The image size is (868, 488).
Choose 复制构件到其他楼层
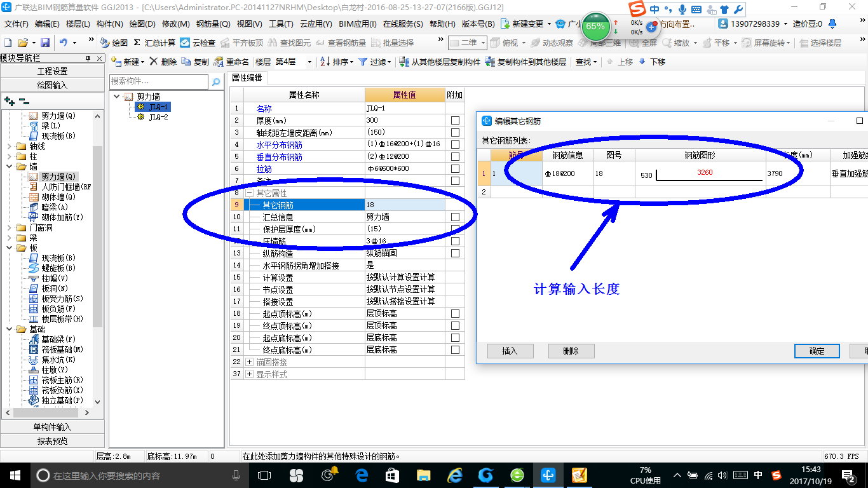526,62
